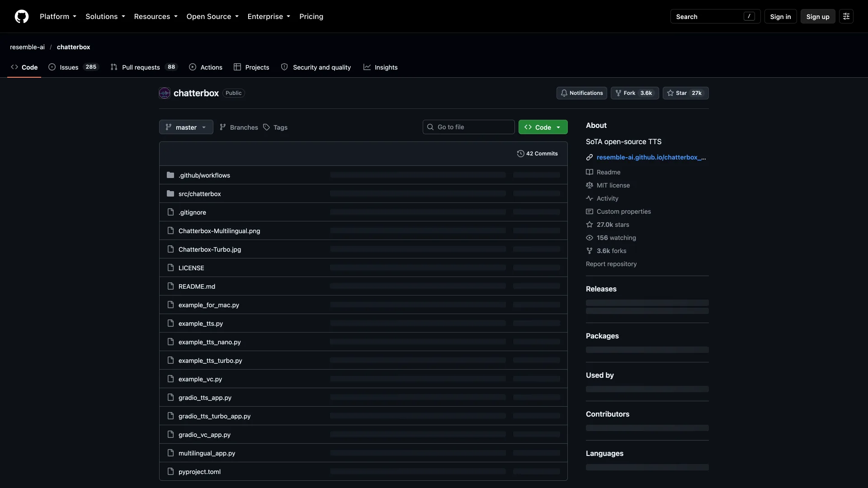Open example_tts_turbo.py file
The width and height of the screenshot is (868, 488).
(x=210, y=361)
